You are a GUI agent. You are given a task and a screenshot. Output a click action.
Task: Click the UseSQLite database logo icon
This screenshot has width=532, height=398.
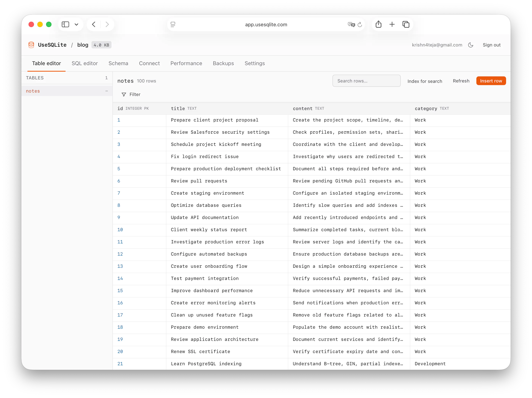(31, 45)
